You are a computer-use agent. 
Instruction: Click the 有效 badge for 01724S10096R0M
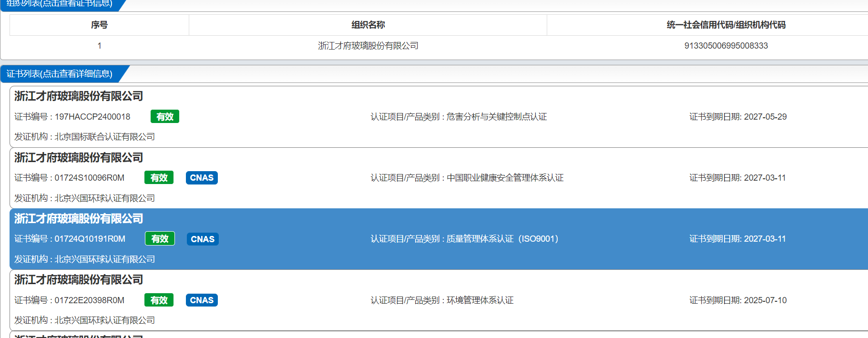pos(159,178)
